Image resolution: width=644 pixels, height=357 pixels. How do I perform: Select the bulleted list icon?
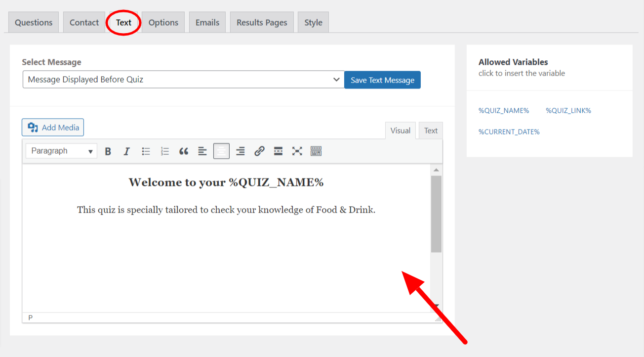pyautogui.click(x=146, y=151)
